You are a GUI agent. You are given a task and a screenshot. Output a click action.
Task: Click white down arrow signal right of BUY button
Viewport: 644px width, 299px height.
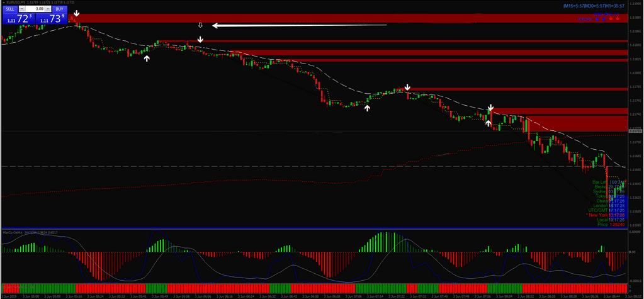coord(77,13)
